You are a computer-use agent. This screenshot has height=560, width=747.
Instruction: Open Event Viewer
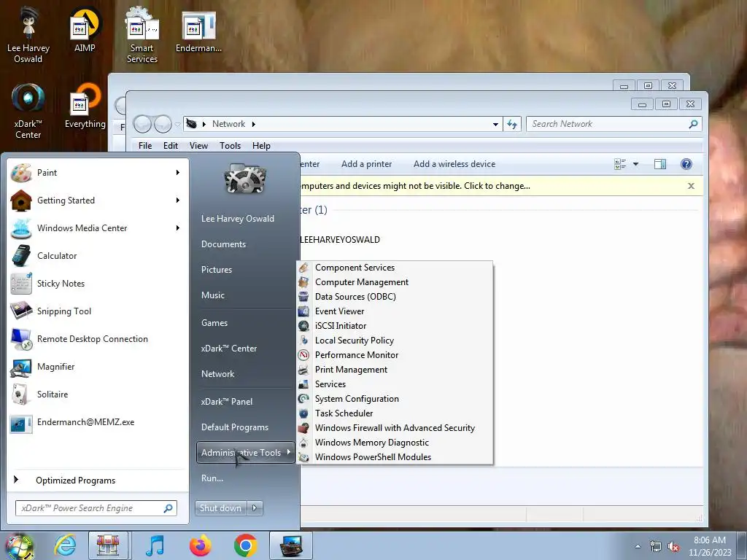point(395,311)
